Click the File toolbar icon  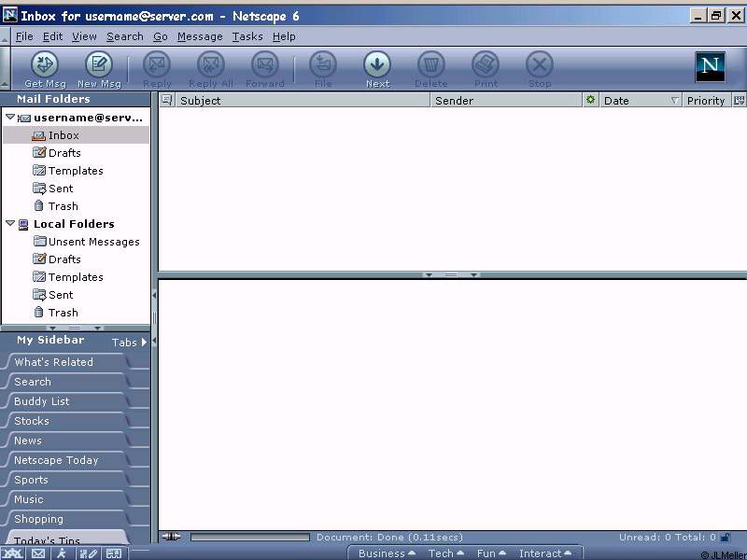[x=323, y=64]
